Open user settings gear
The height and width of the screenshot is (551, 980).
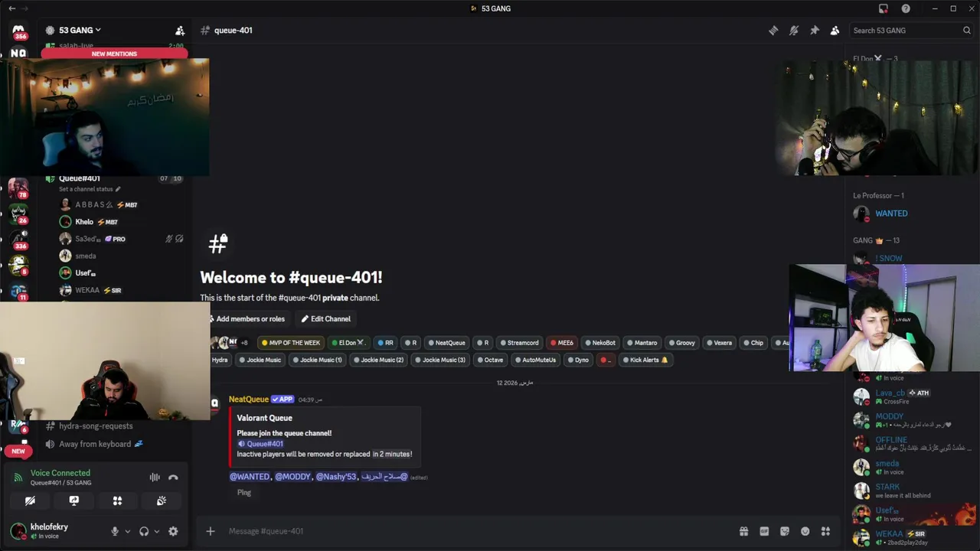click(x=173, y=531)
